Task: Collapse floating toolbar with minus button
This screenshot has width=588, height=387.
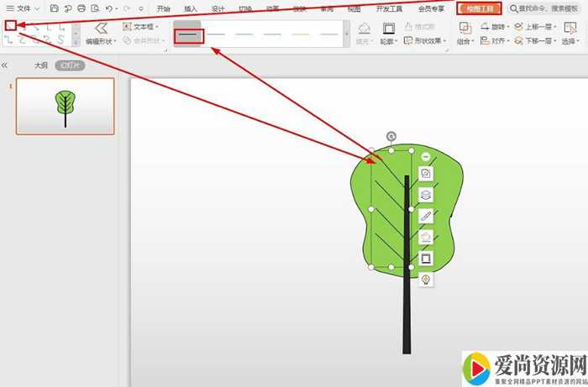Action: tap(426, 157)
